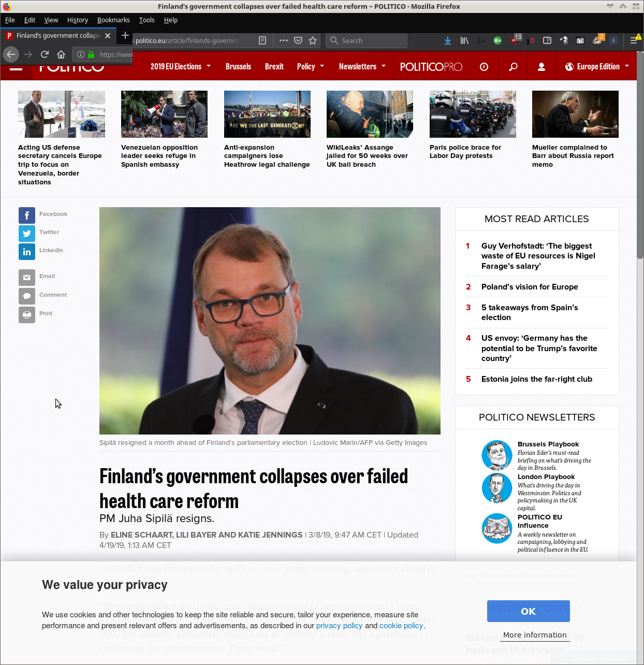Open the POLITICO PRO link
Screen dimensions: 644x665
point(431,67)
